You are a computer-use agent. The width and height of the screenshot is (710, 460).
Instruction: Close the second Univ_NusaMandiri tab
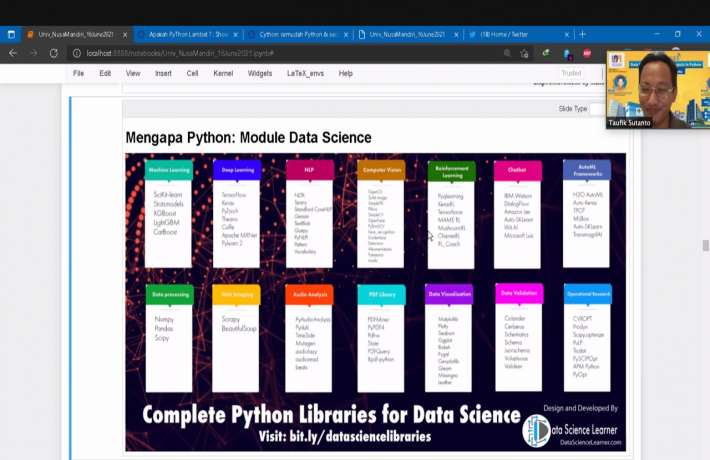click(x=456, y=35)
